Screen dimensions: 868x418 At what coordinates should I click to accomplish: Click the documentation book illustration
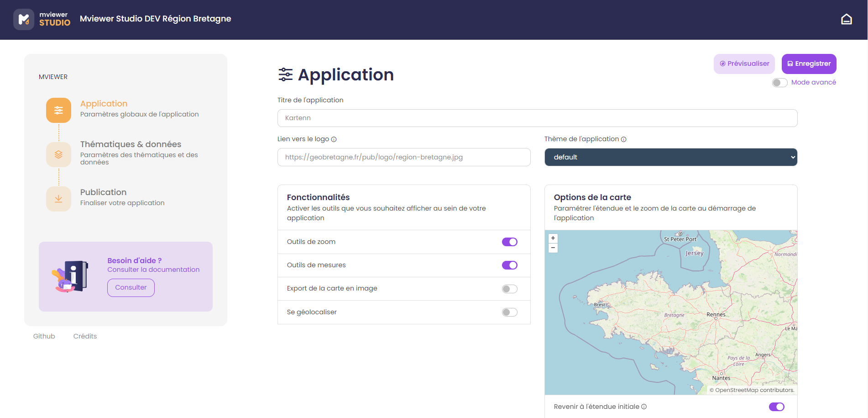(x=70, y=276)
